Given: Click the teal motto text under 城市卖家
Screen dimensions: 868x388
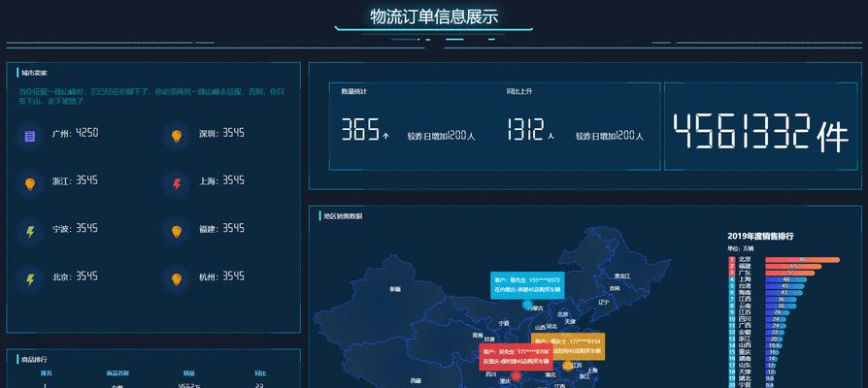Looking at the screenshot, I should click(151, 96).
